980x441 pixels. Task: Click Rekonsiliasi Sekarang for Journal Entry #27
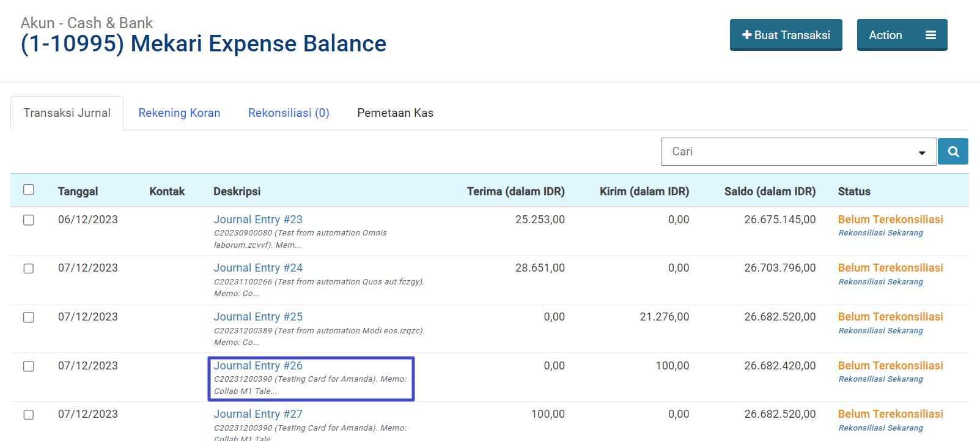(880, 428)
